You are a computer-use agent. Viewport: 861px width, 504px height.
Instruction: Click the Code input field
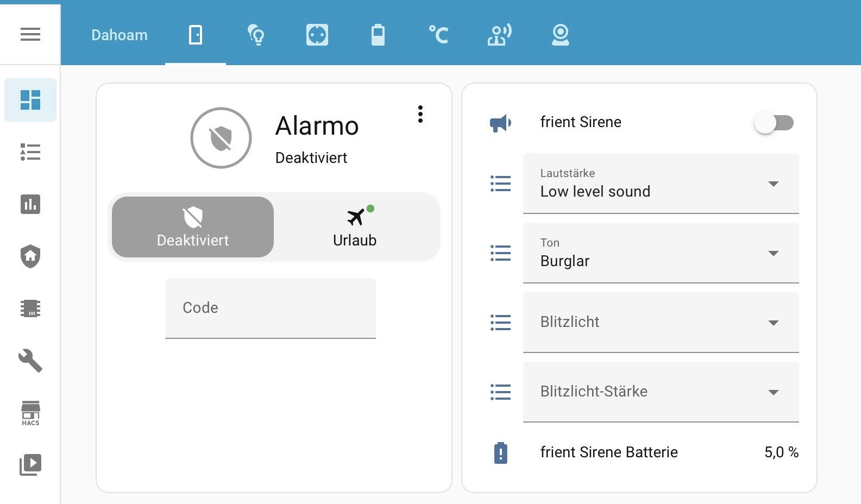(271, 308)
